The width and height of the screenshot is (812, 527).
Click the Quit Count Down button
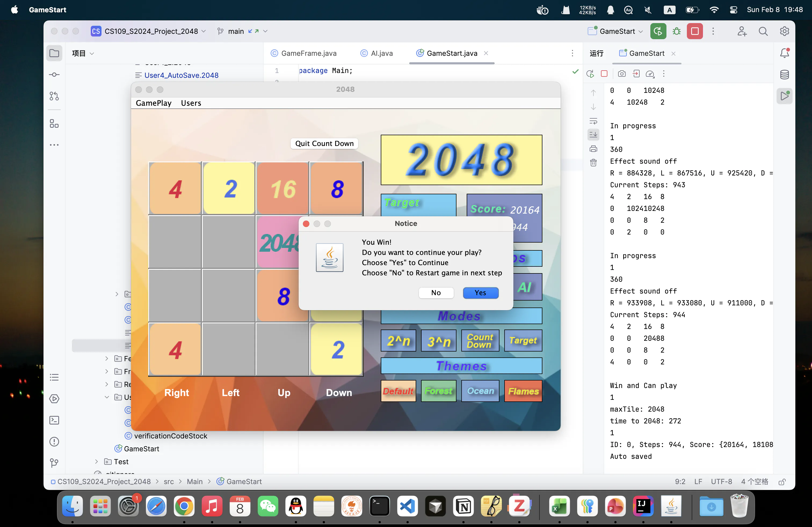(324, 144)
